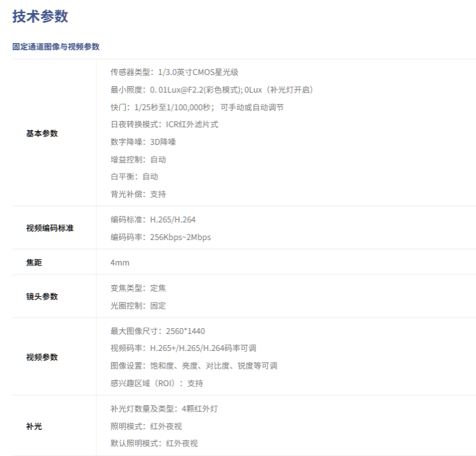Click the 基本参数 row label

coord(42,133)
